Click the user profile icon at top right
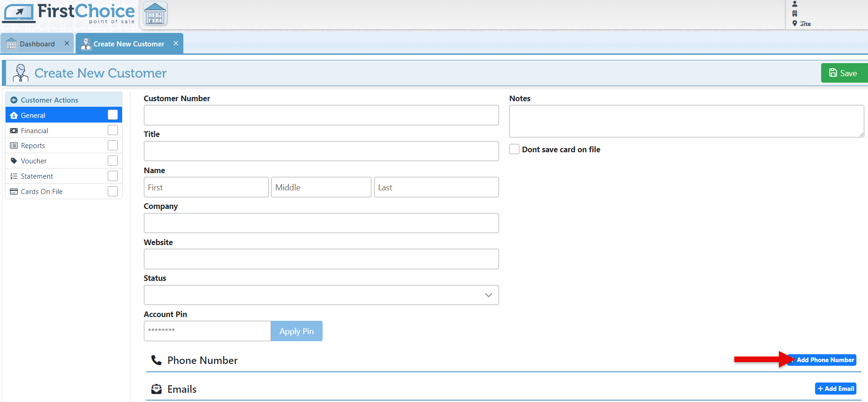The width and height of the screenshot is (868, 402). (x=795, y=4)
